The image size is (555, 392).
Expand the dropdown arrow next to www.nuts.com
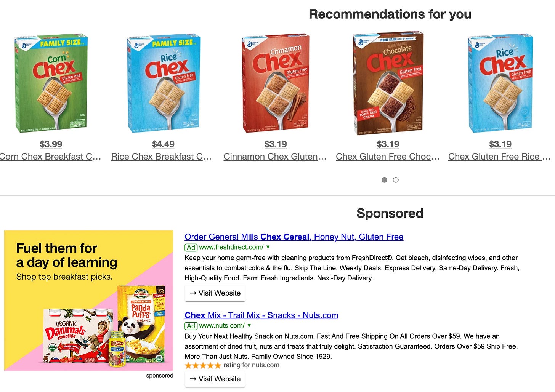[x=249, y=326]
